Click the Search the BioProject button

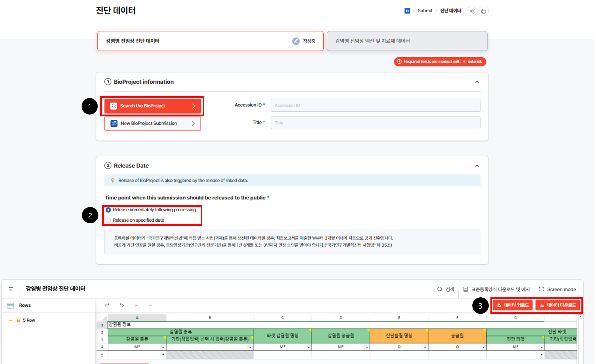[152, 106]
